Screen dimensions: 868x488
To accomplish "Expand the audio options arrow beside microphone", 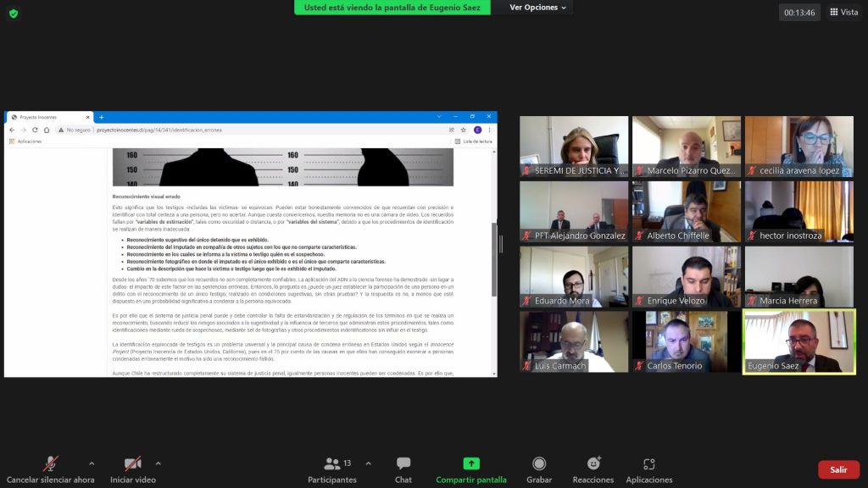I will 92,463.
